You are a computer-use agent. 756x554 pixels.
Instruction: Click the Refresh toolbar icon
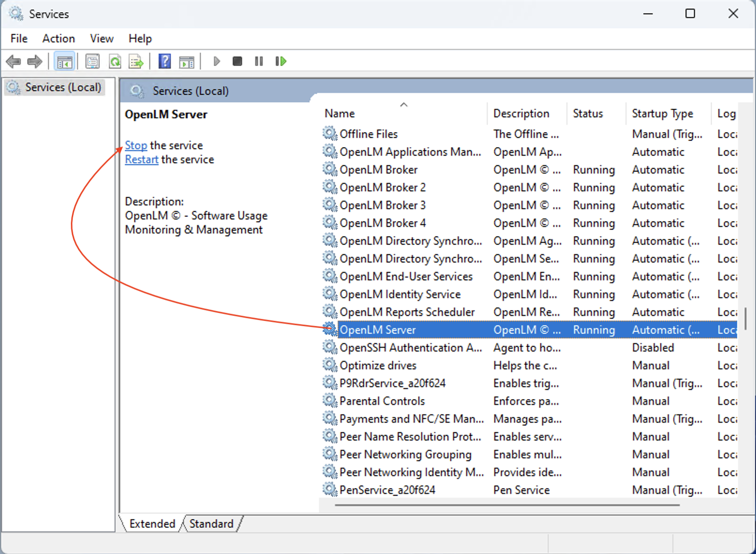(x=115, y=61)
